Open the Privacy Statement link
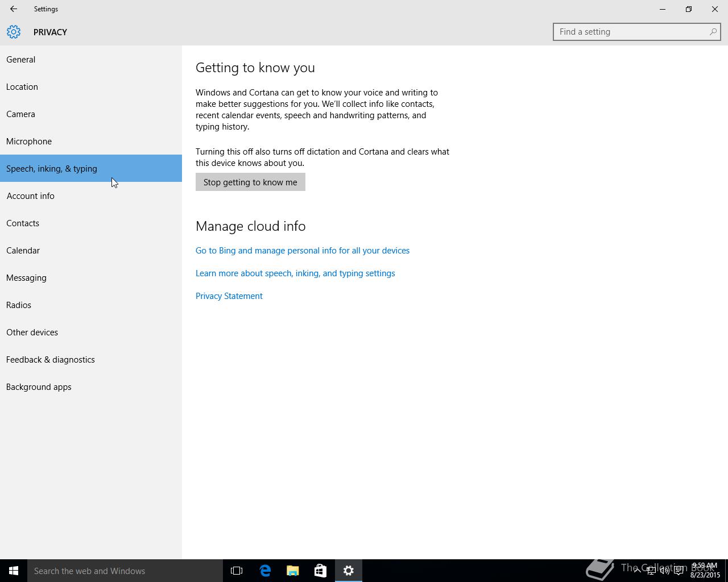 [229, 296]
